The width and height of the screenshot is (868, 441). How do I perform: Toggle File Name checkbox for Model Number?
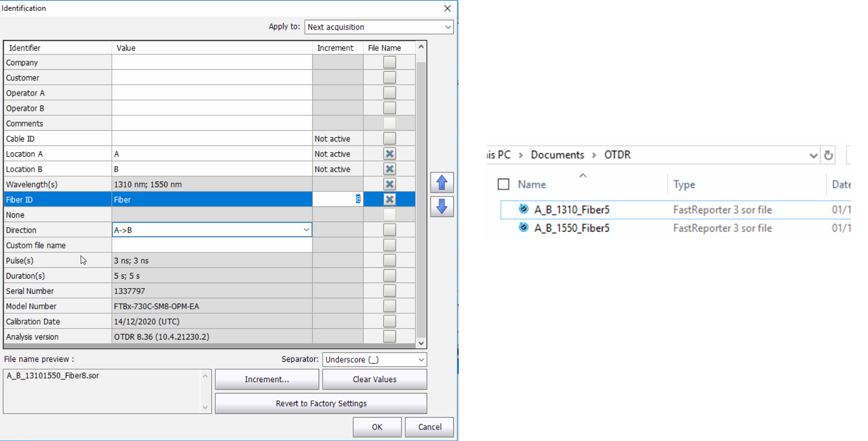389,306
